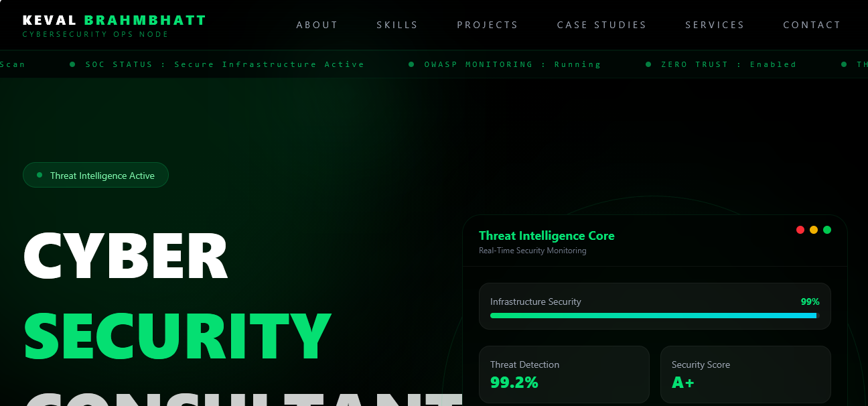Image resolution: width=868 pixels, height=406 pixels.
Task: Click the status dot before SOC STATUS
Action: (x=72, y=64)
